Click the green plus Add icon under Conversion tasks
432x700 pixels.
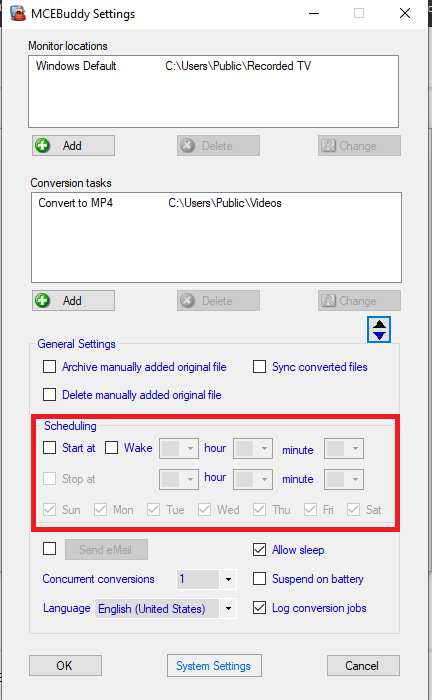(x=43, y=300)
